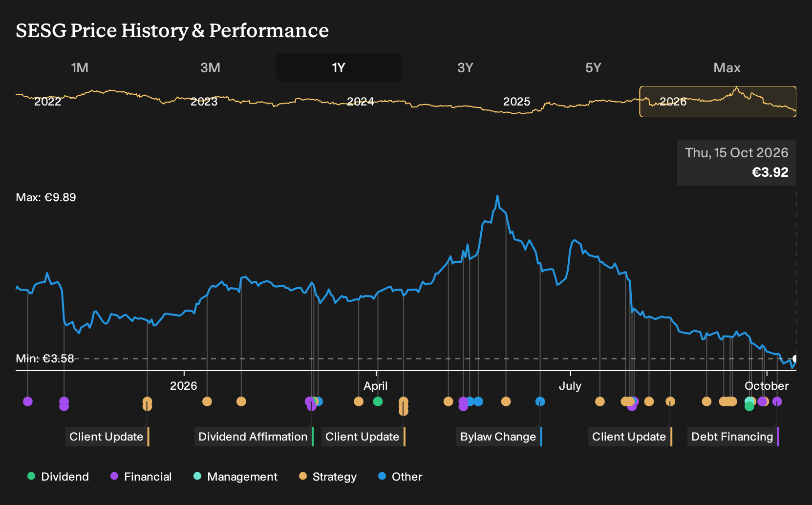Screen dimensions: 812x505
Task: Click the 2024 year in the overview chart
Action: click(x=360, y=102)
